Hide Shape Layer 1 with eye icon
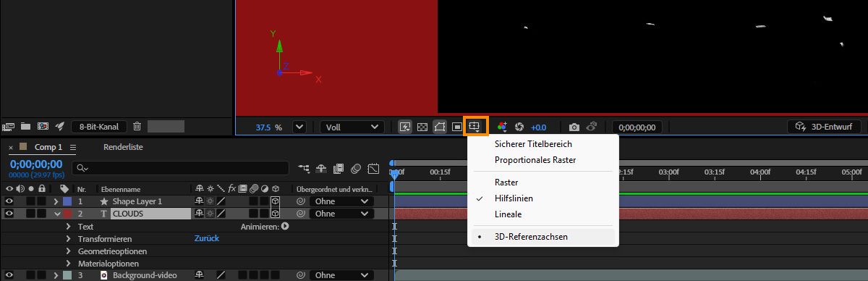Image resolution: width=868 pixels, height=281 pixels. pos(9,201)
